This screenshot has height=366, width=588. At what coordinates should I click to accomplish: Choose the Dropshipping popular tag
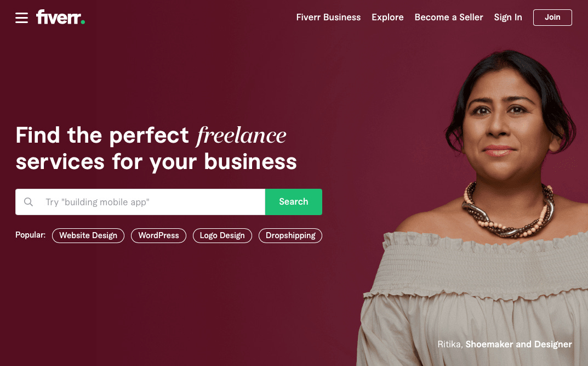290,235
